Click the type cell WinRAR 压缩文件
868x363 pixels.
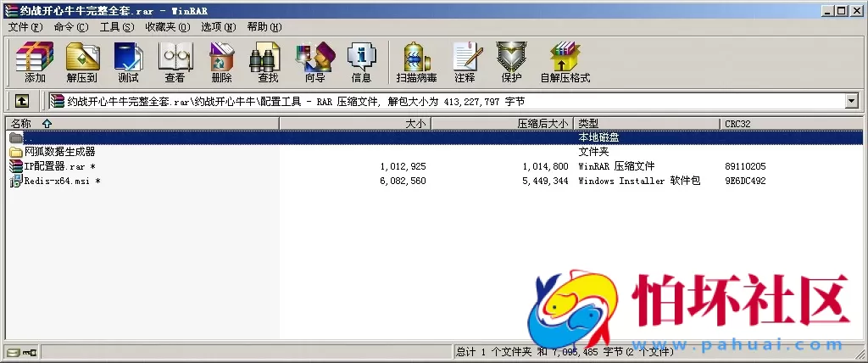617,166
